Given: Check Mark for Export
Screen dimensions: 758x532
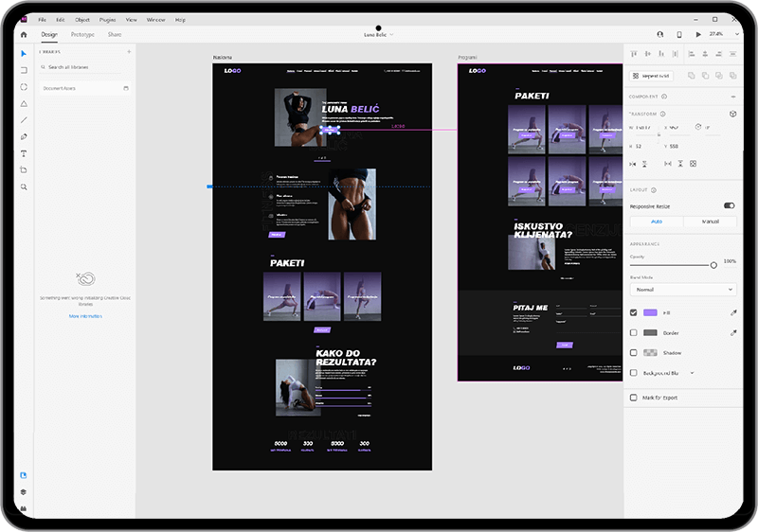Looking at the screenshot, I should click(633, 398).
